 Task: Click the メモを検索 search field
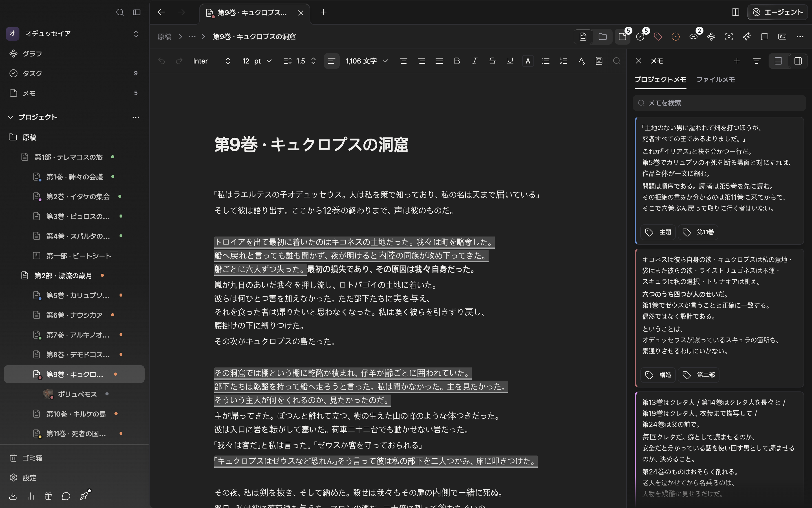click(x=719, y=103)
